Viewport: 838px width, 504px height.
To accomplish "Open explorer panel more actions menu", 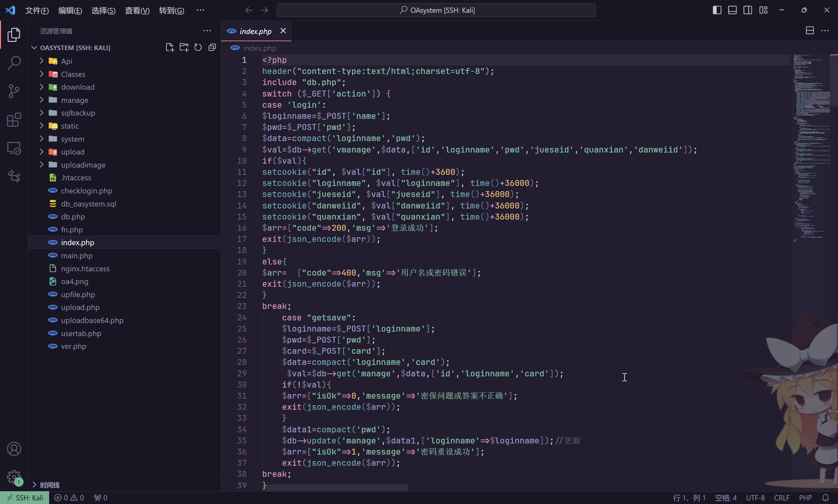I will tap(207, 31).
